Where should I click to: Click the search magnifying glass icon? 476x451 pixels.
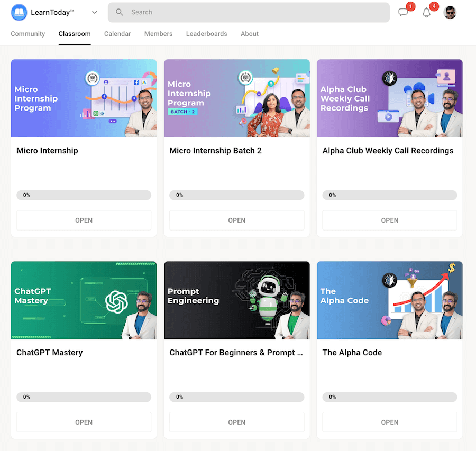[119, 12]
